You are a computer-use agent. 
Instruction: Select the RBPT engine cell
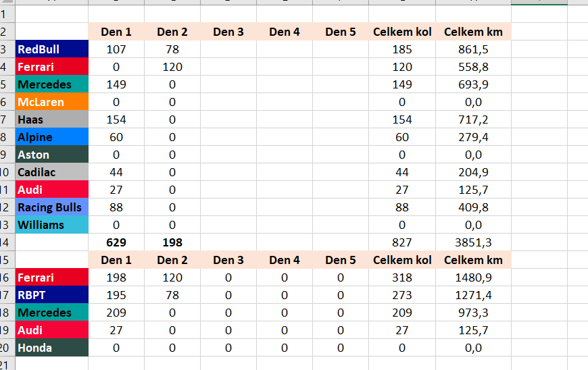[51, 295]
